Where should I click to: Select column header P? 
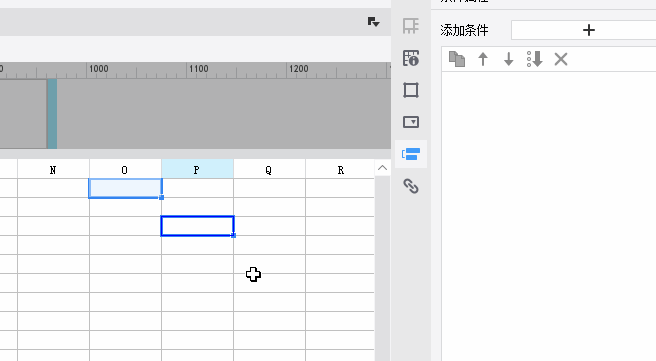click(x=197, y=169)
